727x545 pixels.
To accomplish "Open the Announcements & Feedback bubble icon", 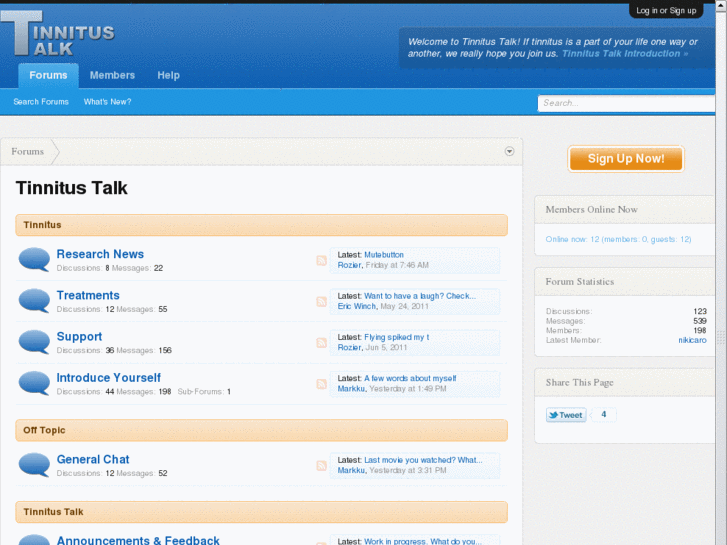I will [34, 539].
